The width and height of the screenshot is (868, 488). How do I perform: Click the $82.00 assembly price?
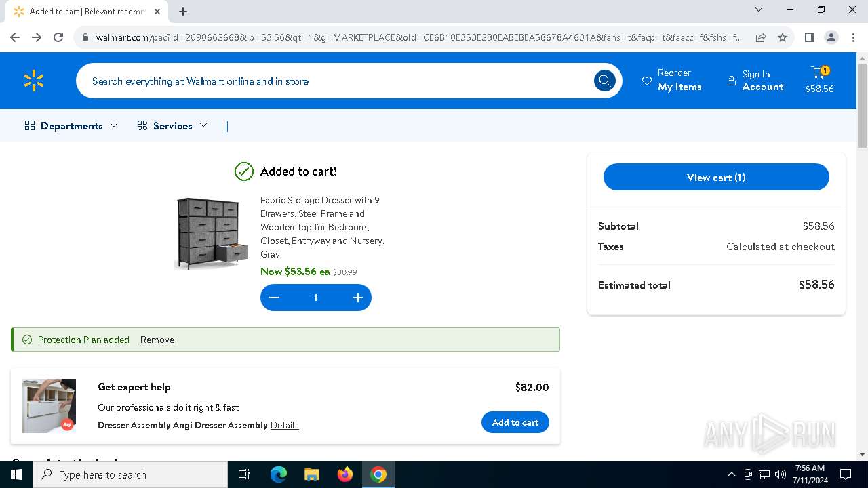pyautogui.click(x=532, y=388)
